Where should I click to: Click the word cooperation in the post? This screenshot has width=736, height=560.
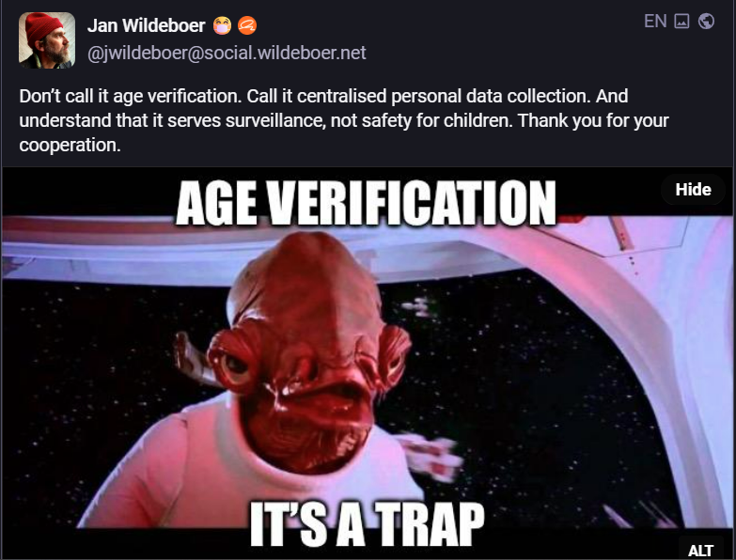(x=70, y=145)
